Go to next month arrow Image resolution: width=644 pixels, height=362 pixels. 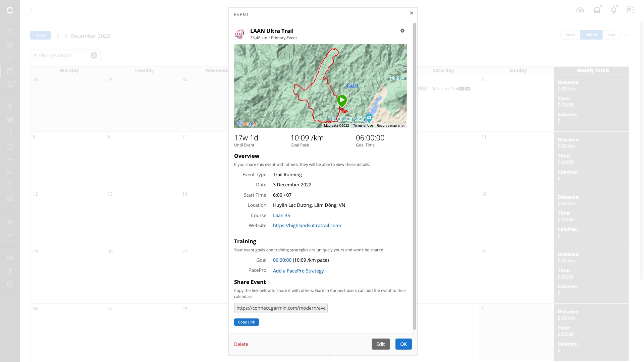pyautogui.click(x=66, y=36)
